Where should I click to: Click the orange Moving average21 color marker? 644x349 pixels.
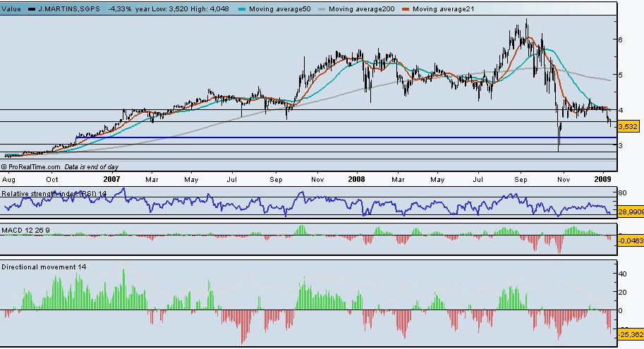(406, 9)
